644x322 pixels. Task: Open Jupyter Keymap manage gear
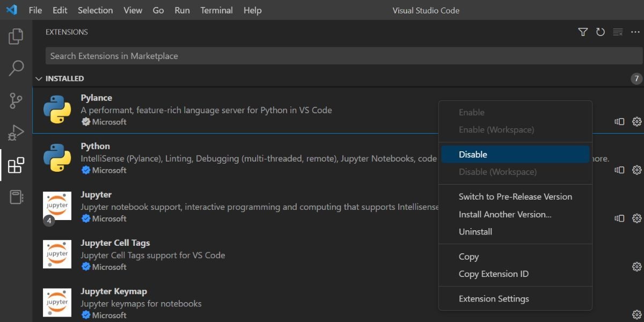[637, 315]
